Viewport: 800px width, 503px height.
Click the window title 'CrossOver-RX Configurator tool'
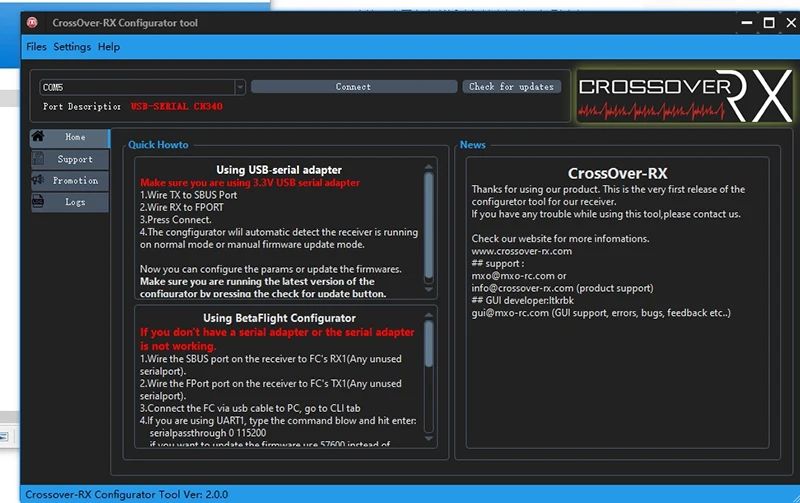coord(125,23)
